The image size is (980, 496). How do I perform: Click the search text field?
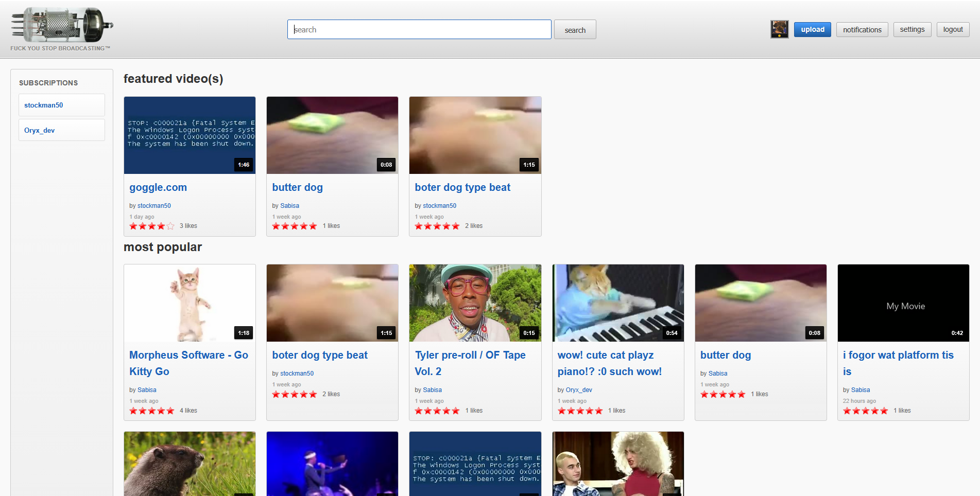(x=419, y=29)
